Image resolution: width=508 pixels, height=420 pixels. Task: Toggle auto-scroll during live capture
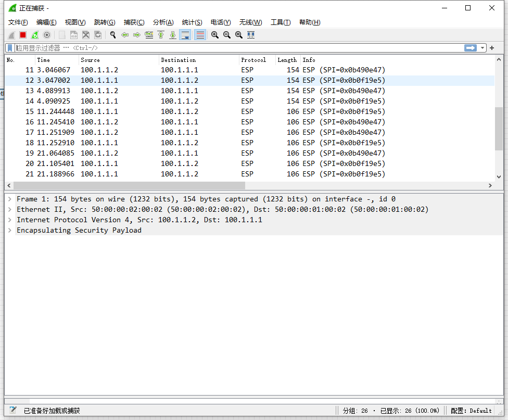[185, 35]
